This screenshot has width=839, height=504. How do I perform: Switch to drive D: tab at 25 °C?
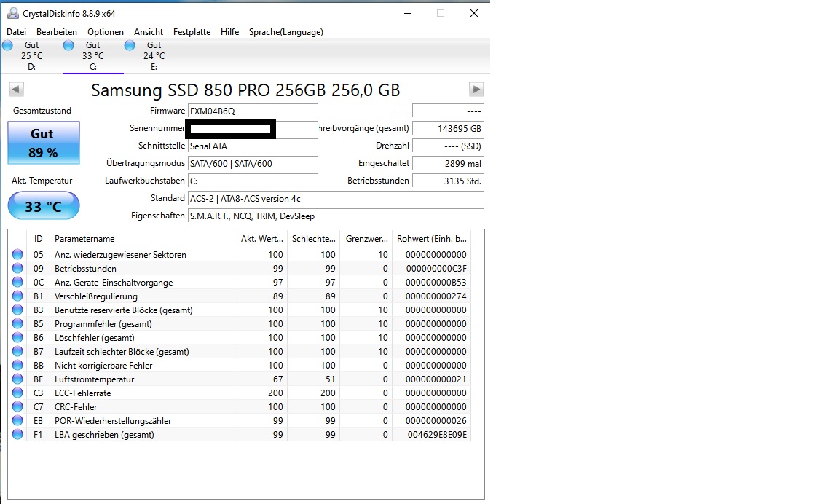tap(31, 55)
